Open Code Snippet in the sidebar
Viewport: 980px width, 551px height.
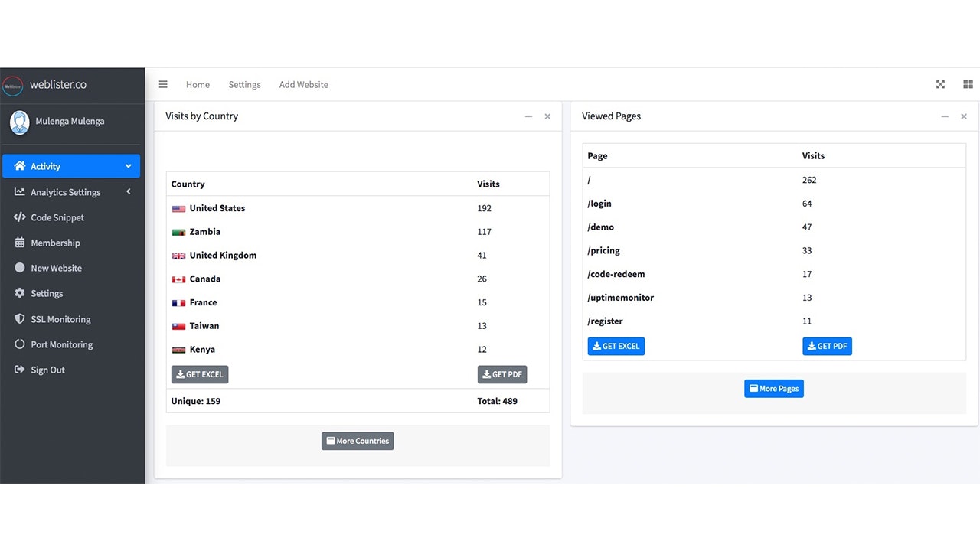(57, 217)
